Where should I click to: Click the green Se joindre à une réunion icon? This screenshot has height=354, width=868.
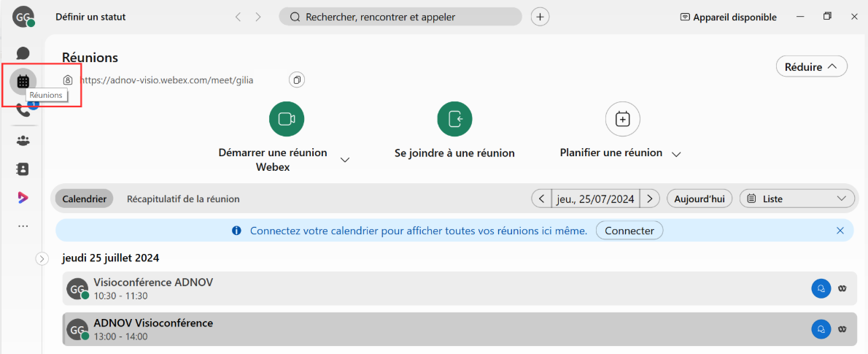(454, 118)
